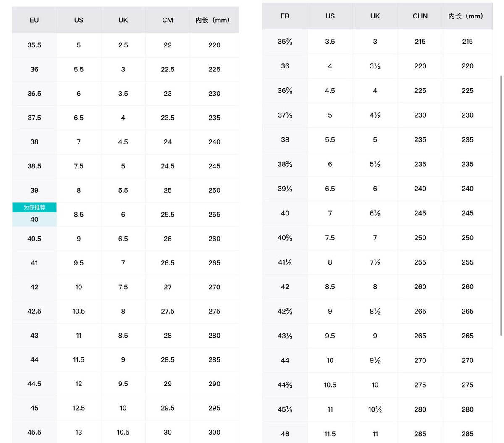The image size is (504, 443).
Task: Click the 300 inner length cell
Action: tap(214, 432)
